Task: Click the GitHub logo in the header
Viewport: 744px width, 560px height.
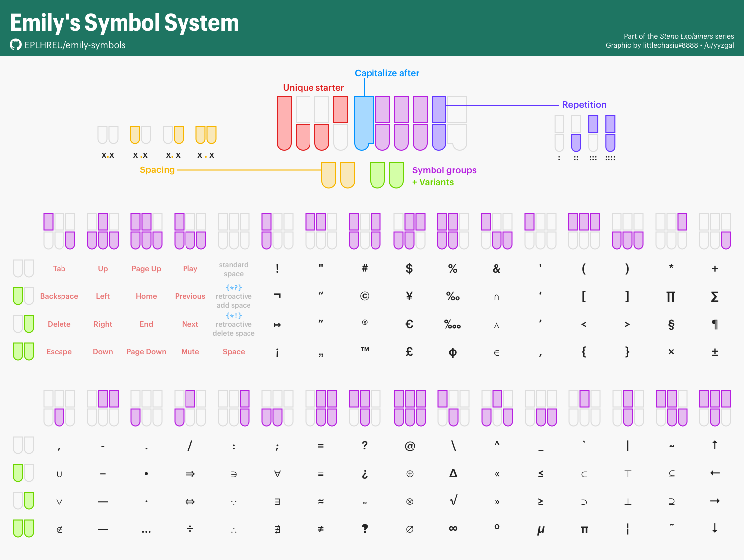Action: coord(16,45)
